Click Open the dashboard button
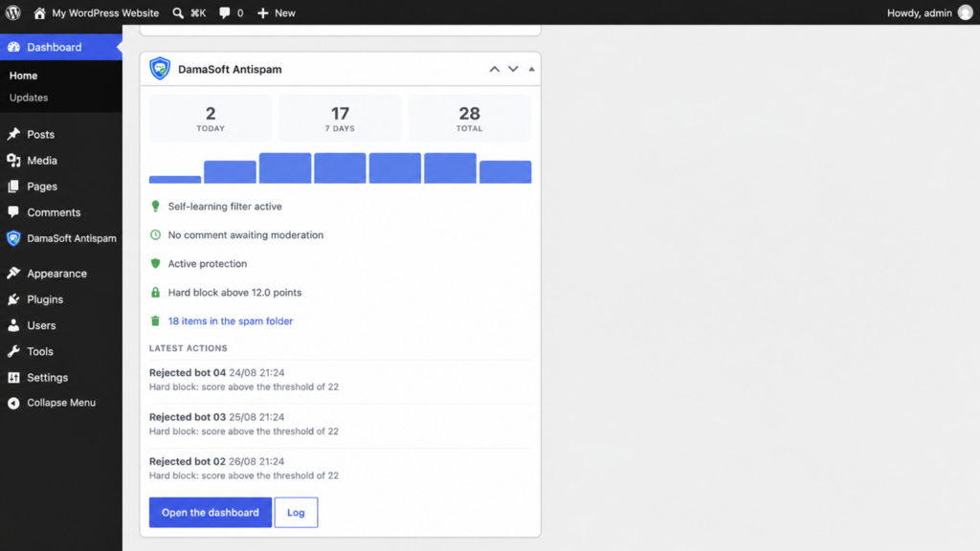 211,513
